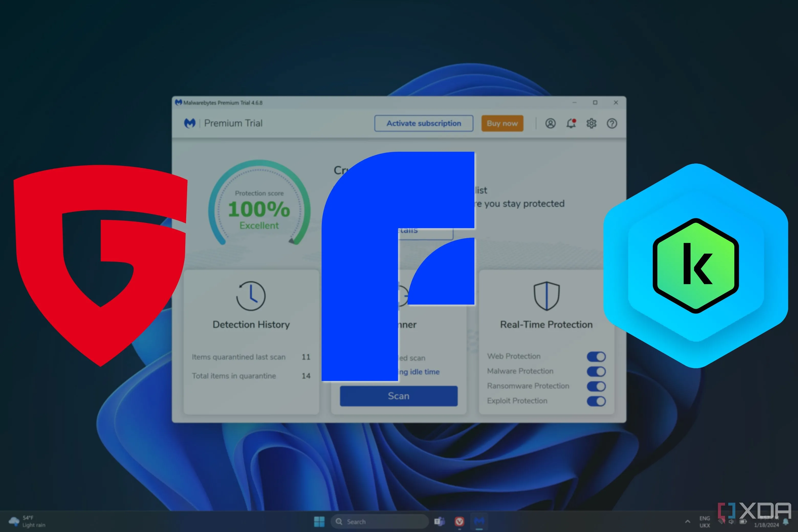
Task: Click the battery tray icon
Action: 743,522
